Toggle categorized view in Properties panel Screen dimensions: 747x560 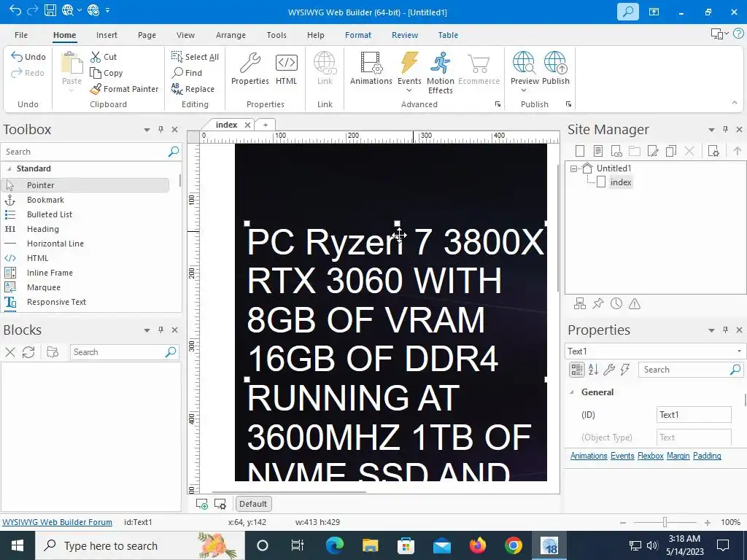(x=577, y=370)
